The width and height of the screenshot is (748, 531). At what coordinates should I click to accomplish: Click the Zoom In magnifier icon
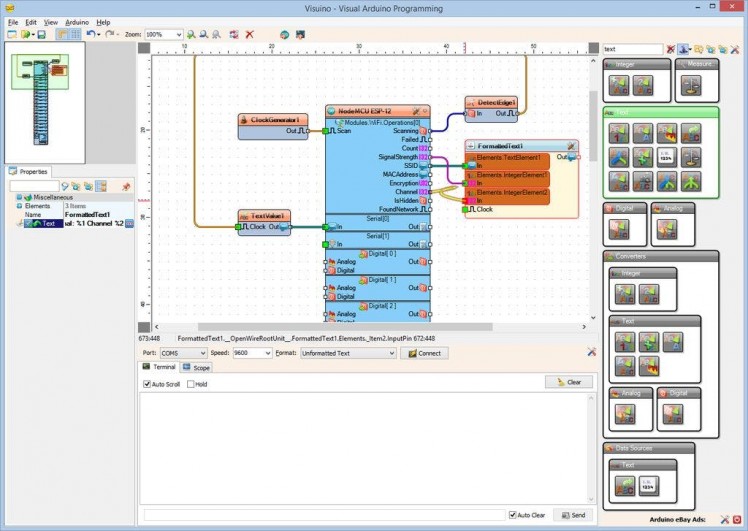click(x=191, y=34)
